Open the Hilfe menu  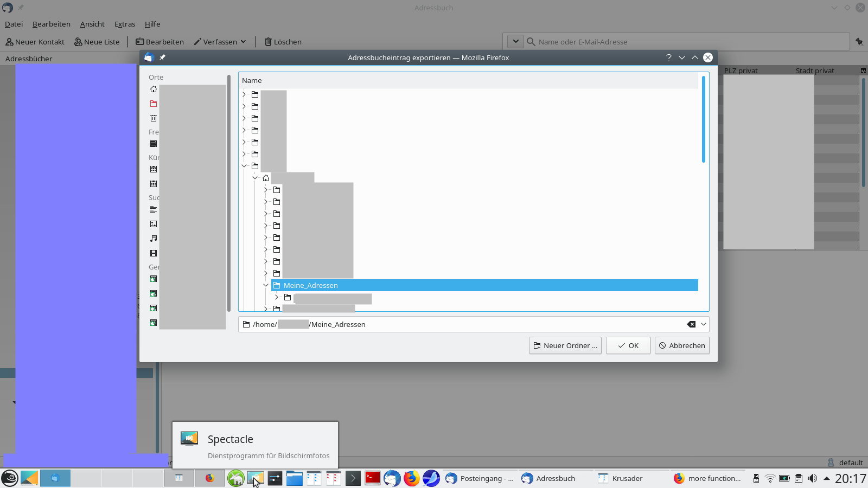pyautogui.click(x=152, y=24)
